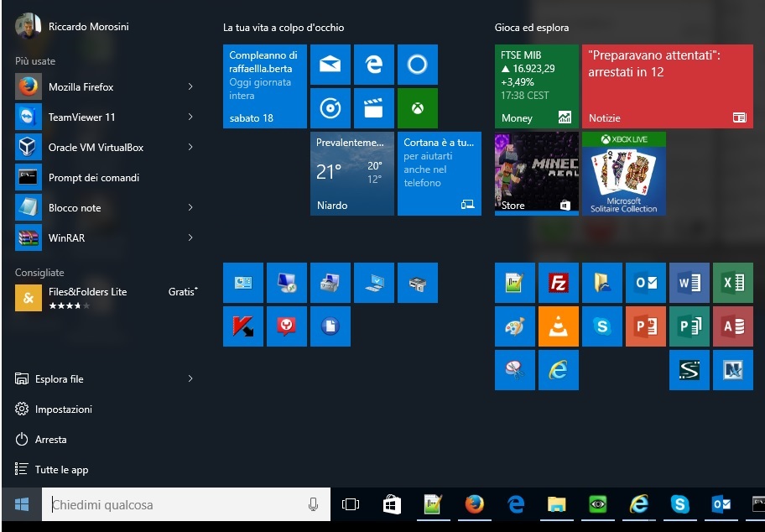Launch the orange VLC media player tile
The image size is (765, 532).
pos(559,326)
